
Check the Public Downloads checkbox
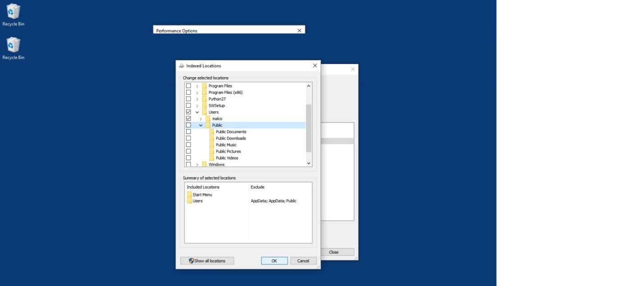188,138
